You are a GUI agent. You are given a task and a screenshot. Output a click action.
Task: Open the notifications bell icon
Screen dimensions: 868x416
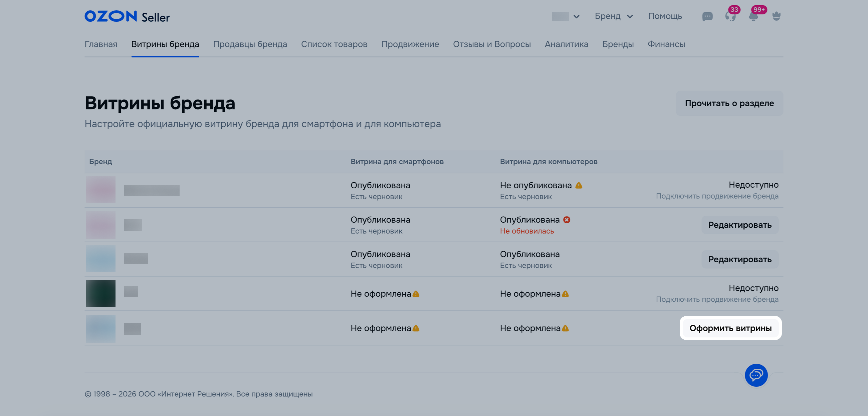pyautogui.click(x=753, y=16)
